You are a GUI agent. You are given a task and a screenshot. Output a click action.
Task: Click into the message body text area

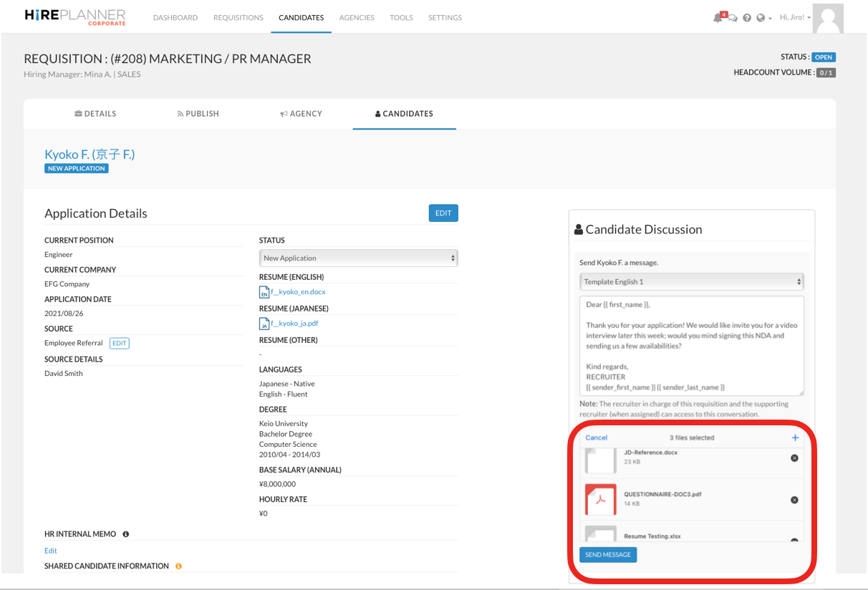[x=691, y=345]
